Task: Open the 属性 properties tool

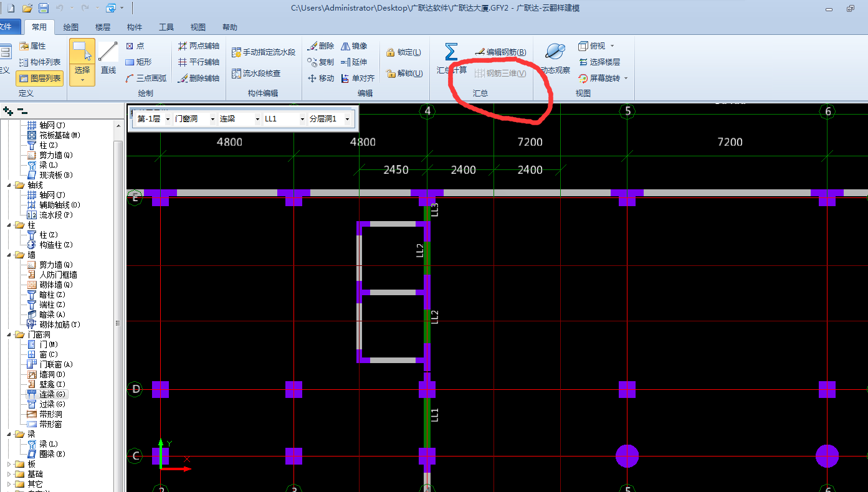Action: [32, 46]
